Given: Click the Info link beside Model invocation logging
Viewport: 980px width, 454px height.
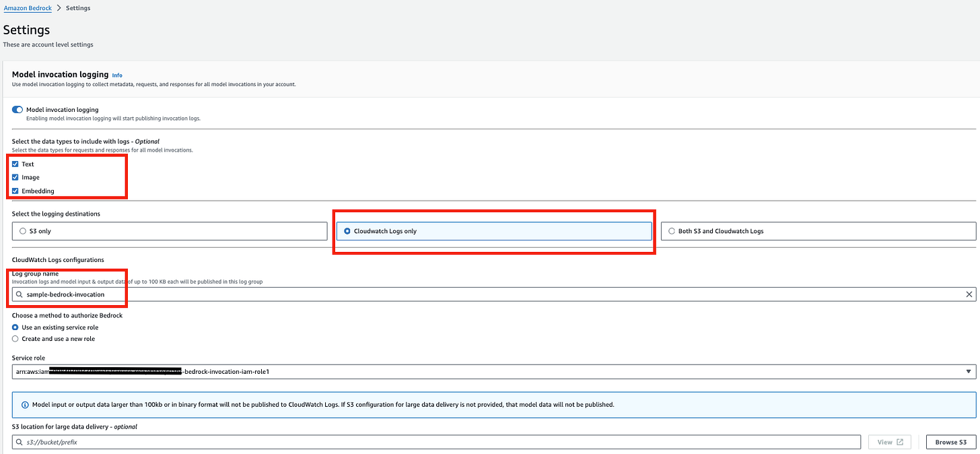Looking at the screenshot, I should coord(117,75).
